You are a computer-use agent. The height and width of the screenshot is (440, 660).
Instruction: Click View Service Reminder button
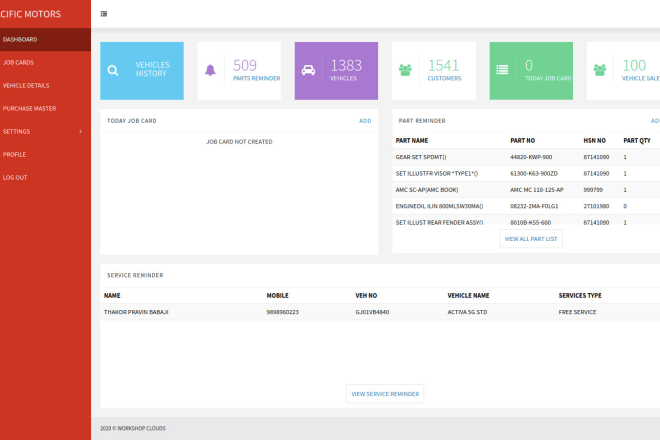[x=385, y=394]
